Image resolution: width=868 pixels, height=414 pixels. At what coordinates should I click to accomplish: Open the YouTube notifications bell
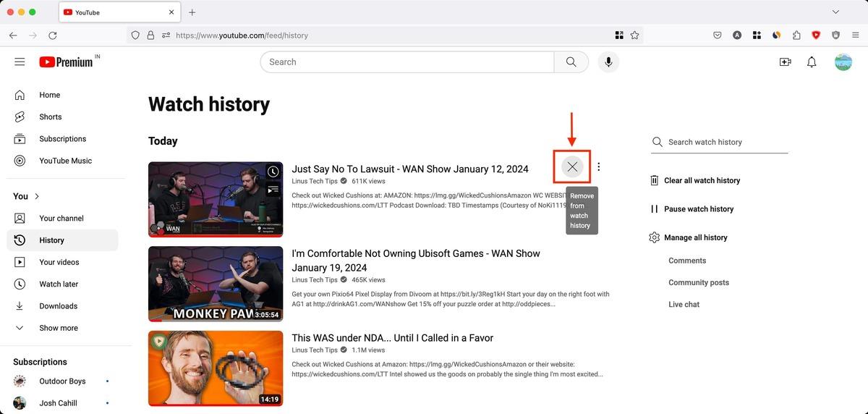[x=812, y=62]
